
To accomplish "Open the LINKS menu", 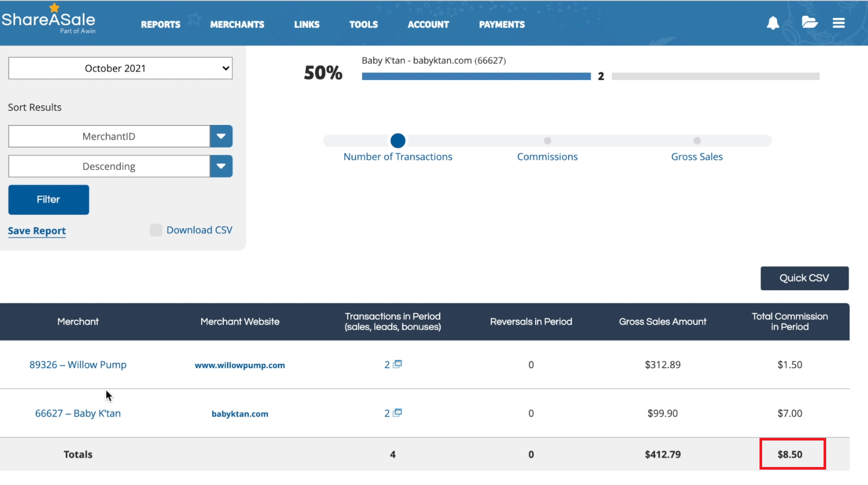I will [x=307, y=24].
